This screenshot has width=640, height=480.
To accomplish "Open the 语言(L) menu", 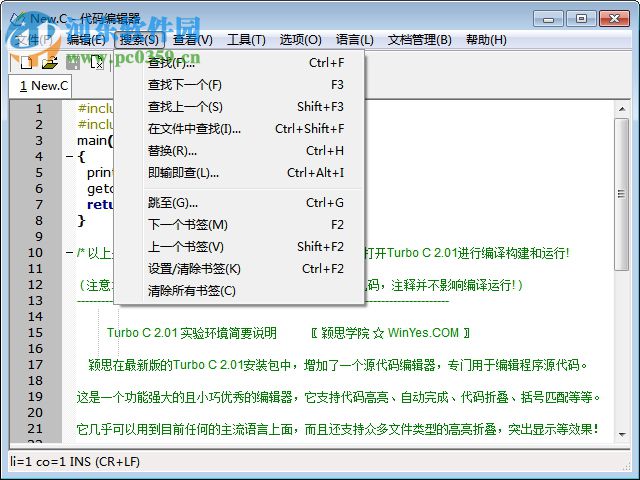I will (x=355, y=40).
